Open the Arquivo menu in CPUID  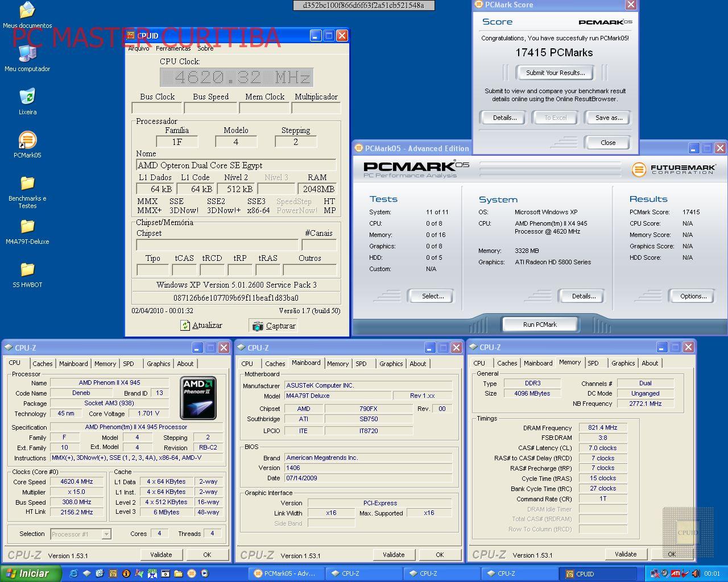139,48
